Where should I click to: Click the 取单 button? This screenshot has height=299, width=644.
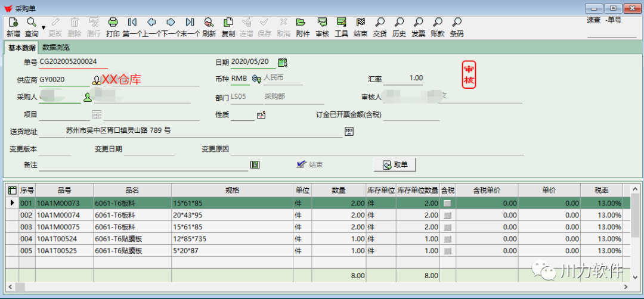click(395, 165)
